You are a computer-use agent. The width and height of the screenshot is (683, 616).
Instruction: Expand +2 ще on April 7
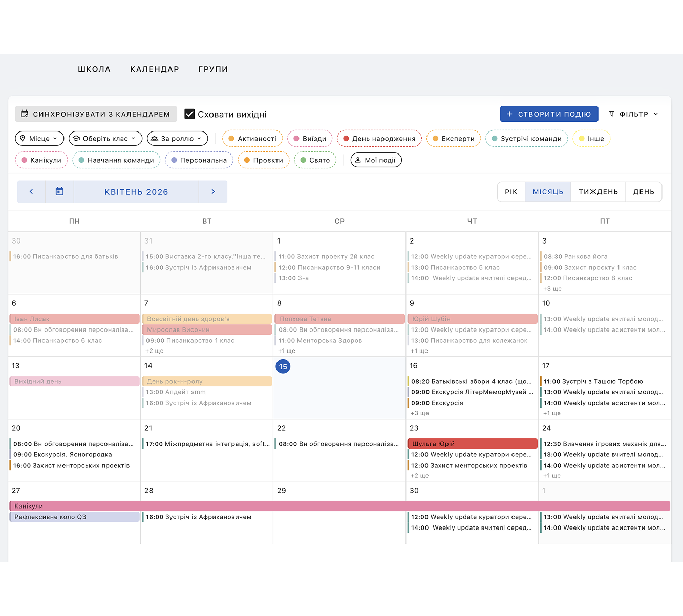coord(154,351)
